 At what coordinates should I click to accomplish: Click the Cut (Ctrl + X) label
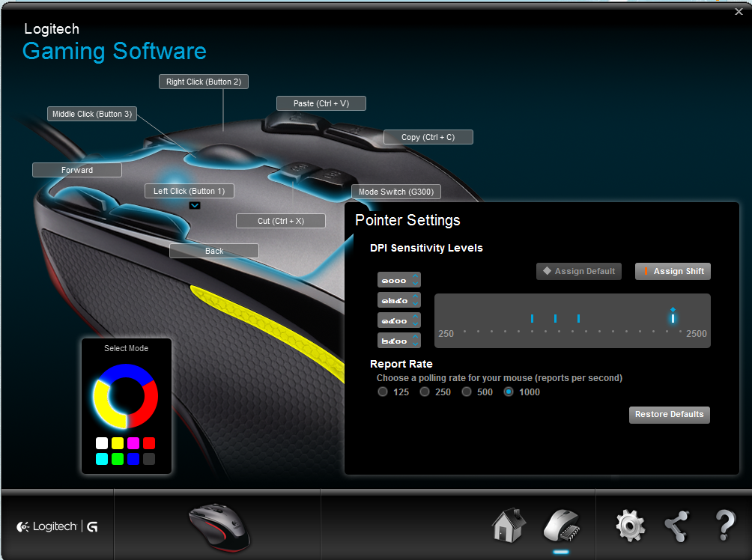coord(281,221)
